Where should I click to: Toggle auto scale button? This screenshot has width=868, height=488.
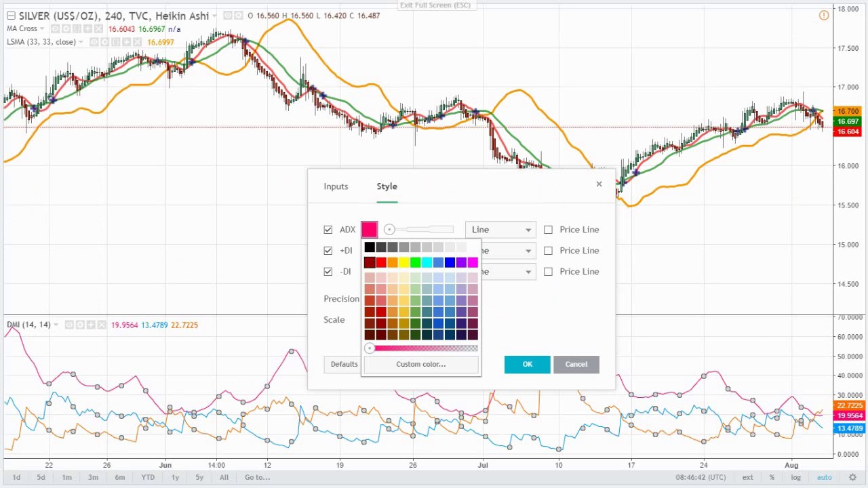[824, 477]
